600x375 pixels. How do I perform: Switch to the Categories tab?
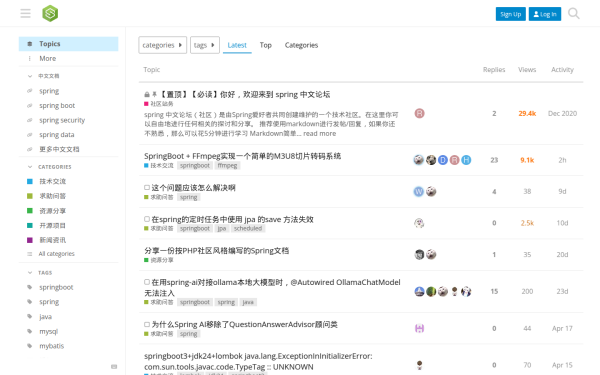click(301, 45)
